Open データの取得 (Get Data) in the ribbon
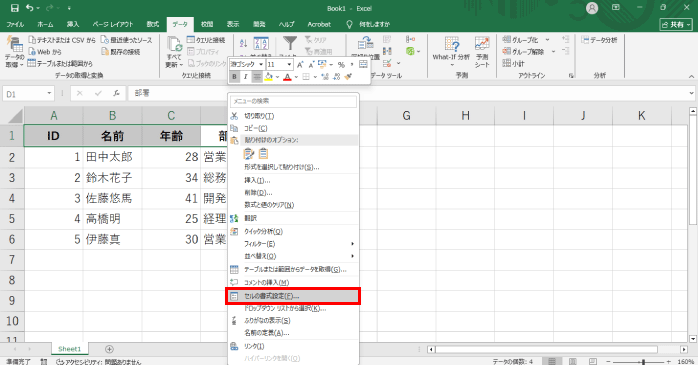 pos(14,52)
